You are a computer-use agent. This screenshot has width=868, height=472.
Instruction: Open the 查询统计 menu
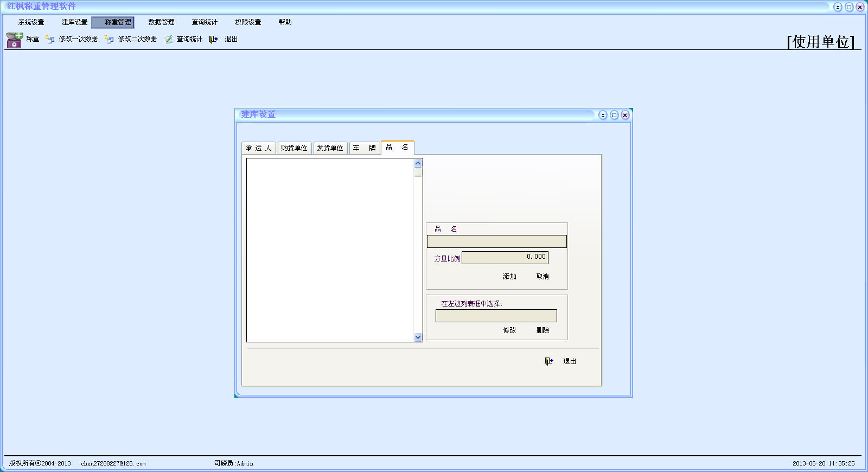(205, 22)
